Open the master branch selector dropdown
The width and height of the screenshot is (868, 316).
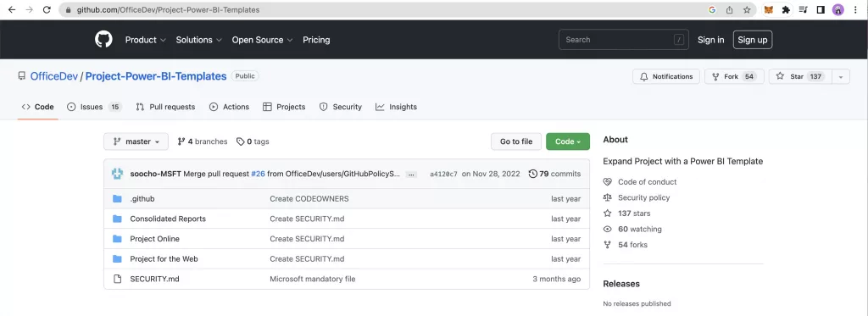pyautogui.click(x=136, y=141)
